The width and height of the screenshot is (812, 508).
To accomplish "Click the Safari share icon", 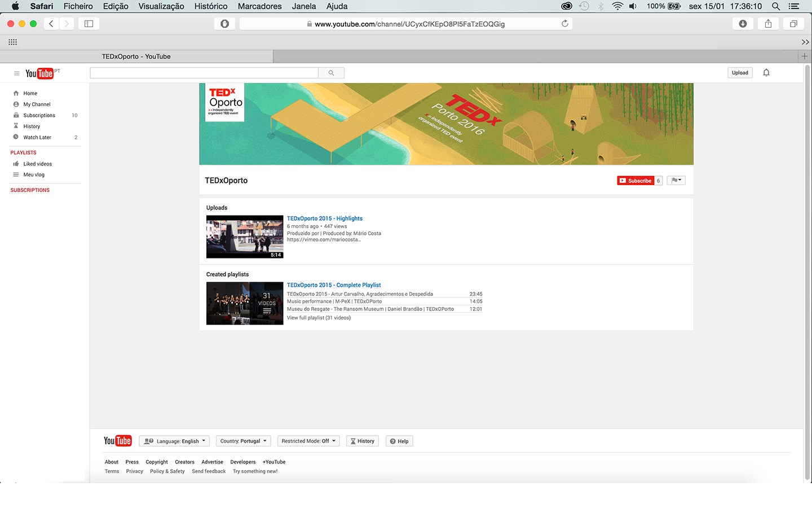I will coord(768,24).
